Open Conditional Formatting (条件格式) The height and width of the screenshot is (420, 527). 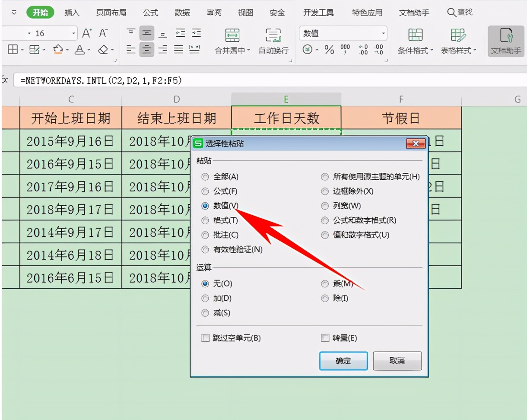coord(416,41)
